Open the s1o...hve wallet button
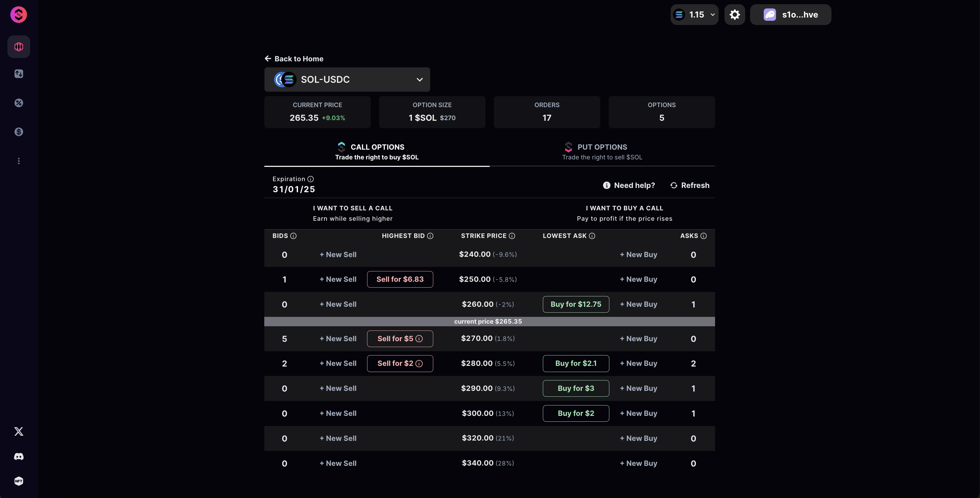 pos(790,15)
